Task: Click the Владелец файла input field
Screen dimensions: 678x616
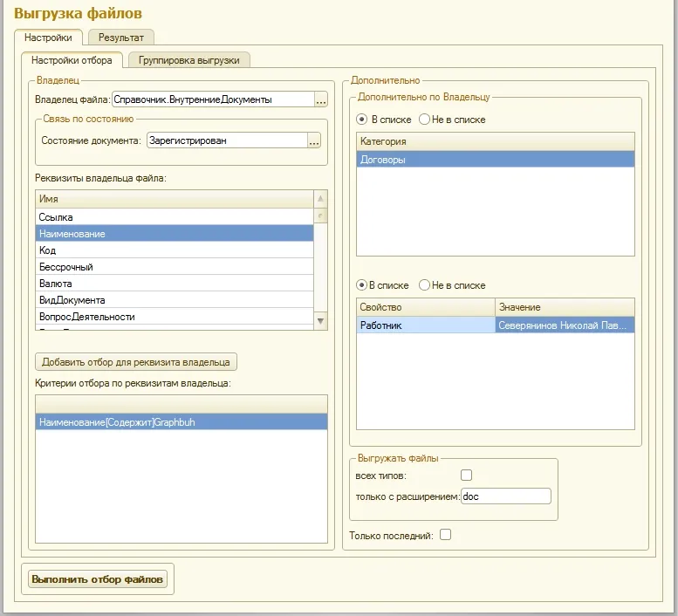Action: (x=213, y=99)
